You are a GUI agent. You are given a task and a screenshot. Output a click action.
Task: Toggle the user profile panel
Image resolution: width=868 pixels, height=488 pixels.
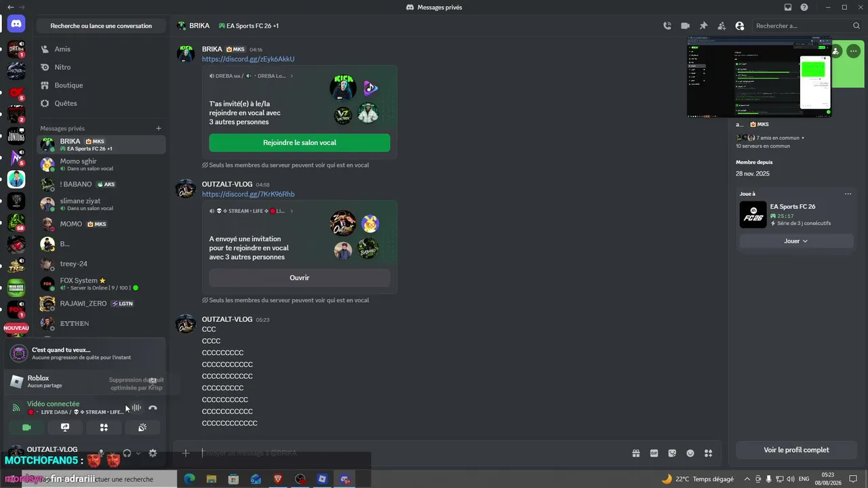(740, 26)
